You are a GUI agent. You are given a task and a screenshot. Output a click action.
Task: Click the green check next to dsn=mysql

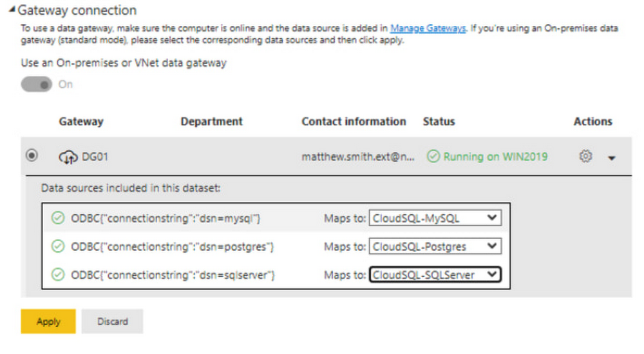click(x=58, y=219)
